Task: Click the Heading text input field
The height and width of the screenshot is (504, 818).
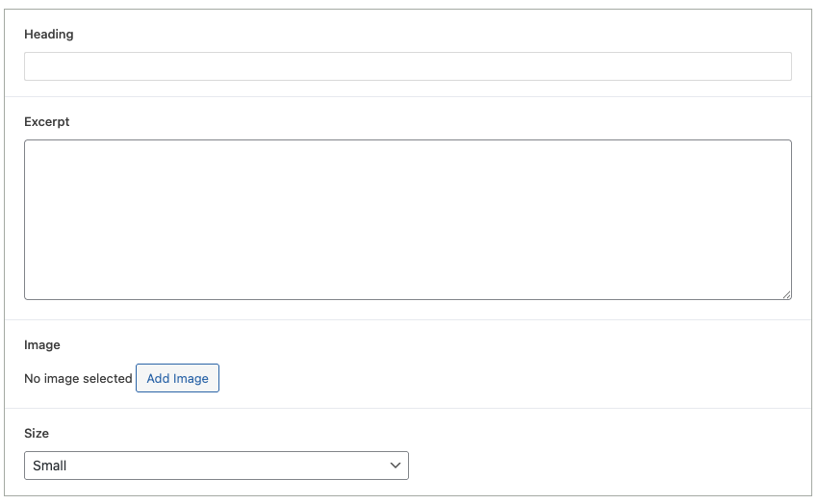Action: (407, 66)
